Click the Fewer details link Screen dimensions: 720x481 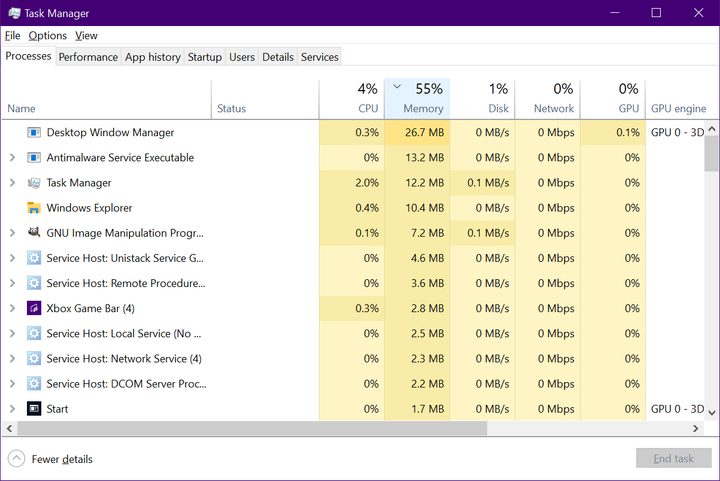[62, 459]
